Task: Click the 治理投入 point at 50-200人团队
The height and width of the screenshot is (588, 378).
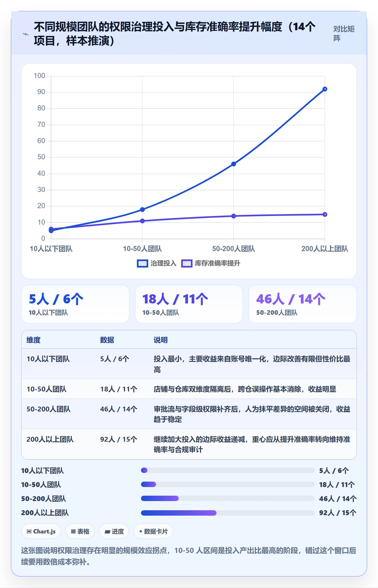Action: (x=234, y=164)
